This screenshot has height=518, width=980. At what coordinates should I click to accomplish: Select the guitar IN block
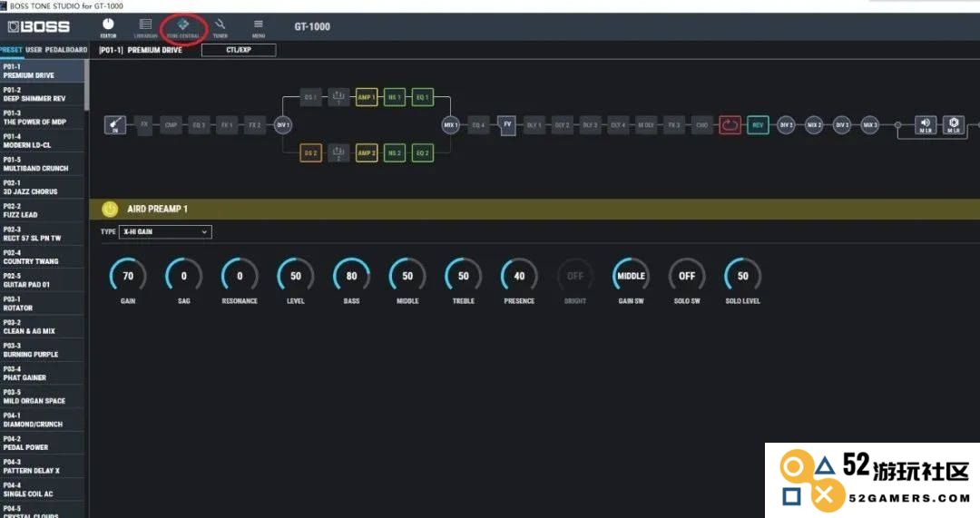[115, 125]
